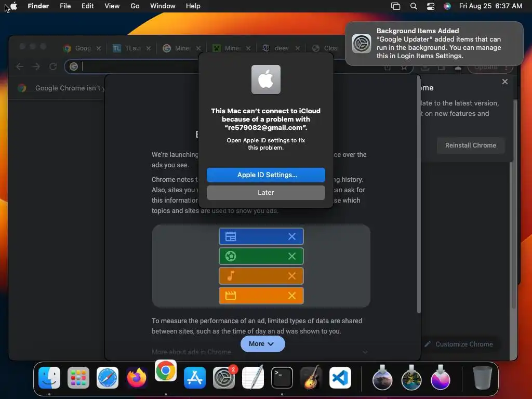Open App Store from the Dock

pyautogui.click(x=195, y=378)
